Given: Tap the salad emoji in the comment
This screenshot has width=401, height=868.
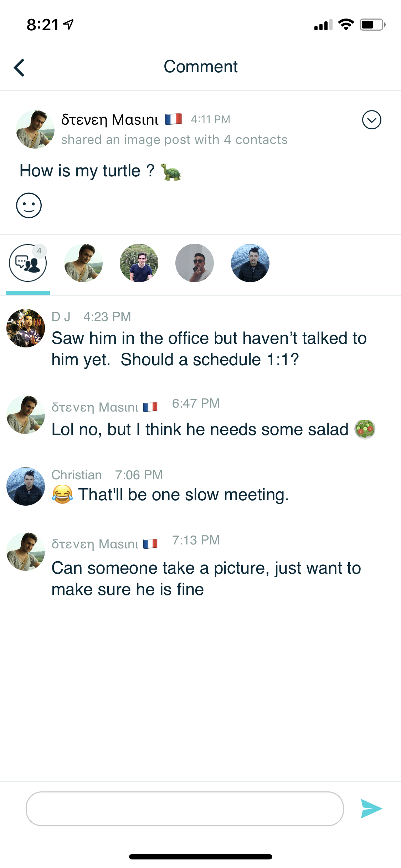Looking at the screenshot, I should click(x=365, y=429).
